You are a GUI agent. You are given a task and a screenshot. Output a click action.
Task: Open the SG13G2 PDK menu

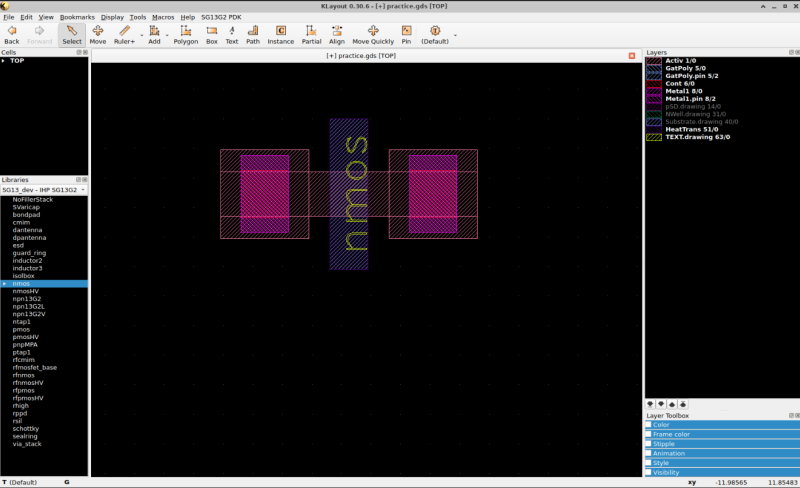222,17
